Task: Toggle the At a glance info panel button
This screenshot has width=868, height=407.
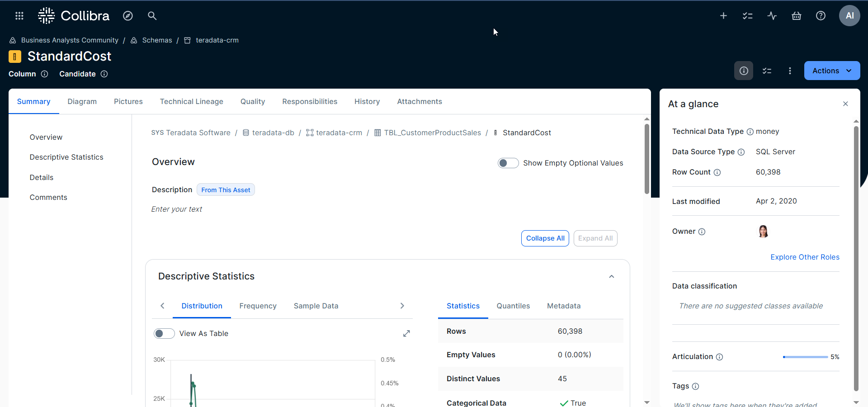Action: [743, 71]
